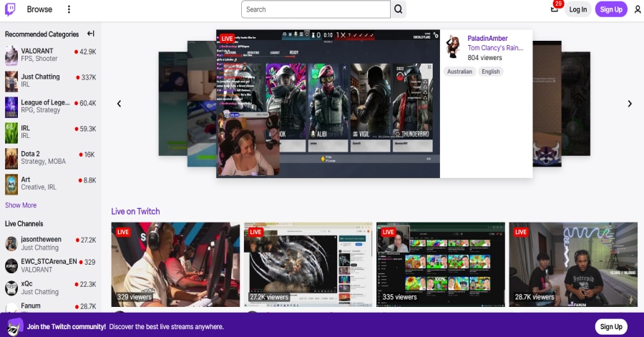Image resolution: width=644 pixels, height=337 pixels.
Task: Open the 329 viewers live stream thumbnail
Action: coord(175,265)
